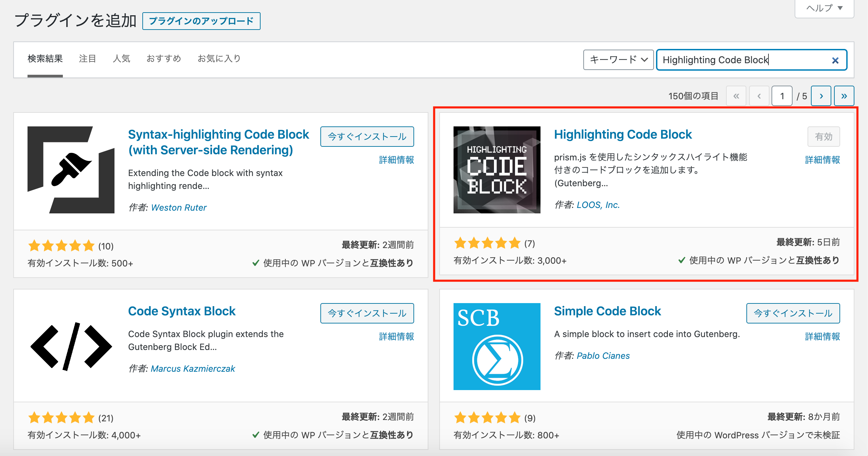
Task: Click the プラグインを追加 page heading
Action: tap(75, 20)
